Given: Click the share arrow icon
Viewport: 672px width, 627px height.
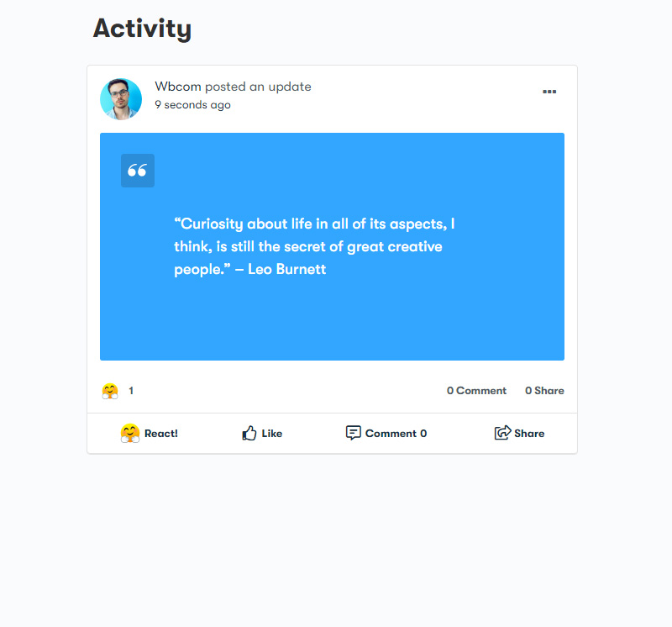Looking at the screenshot, I should (x=502, y=432).
